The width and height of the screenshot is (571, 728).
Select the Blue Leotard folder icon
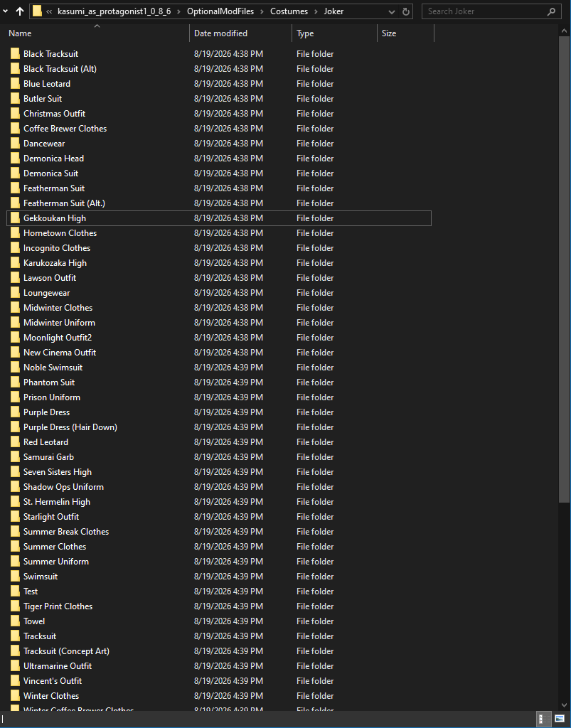pos(16,84)
